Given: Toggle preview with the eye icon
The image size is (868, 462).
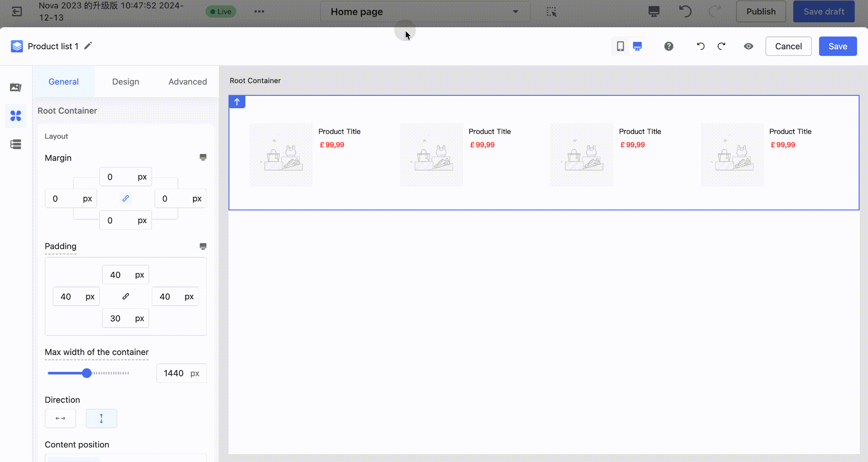Looking at the screenshot, I should [x=748, y=46].
